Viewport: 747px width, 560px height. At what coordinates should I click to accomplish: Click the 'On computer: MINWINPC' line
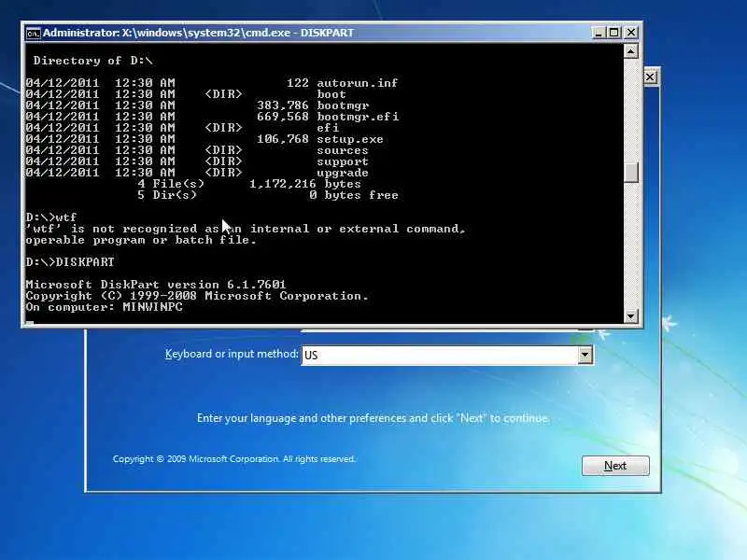pyautogui.click(x=104, y=307)
